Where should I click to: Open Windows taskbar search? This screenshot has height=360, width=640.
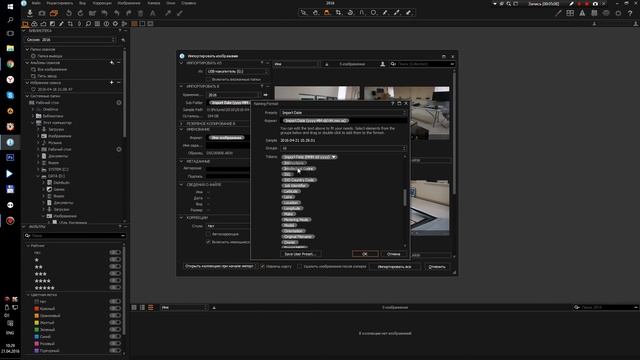(x=10, y=20)
